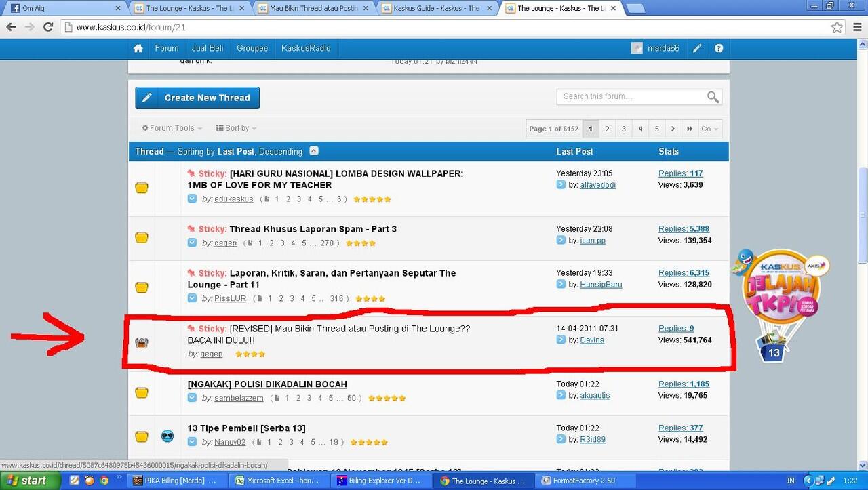Switch to Microsoft Excel in taskbar
This screenshot has height=490, width=868.
click(x=279, y=481)
